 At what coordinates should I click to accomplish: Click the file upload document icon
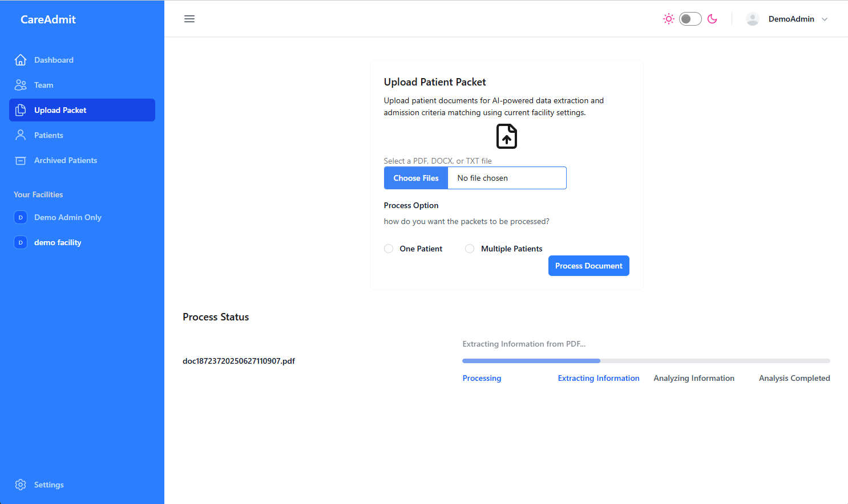pyautogui.click(x=507, y=136)
